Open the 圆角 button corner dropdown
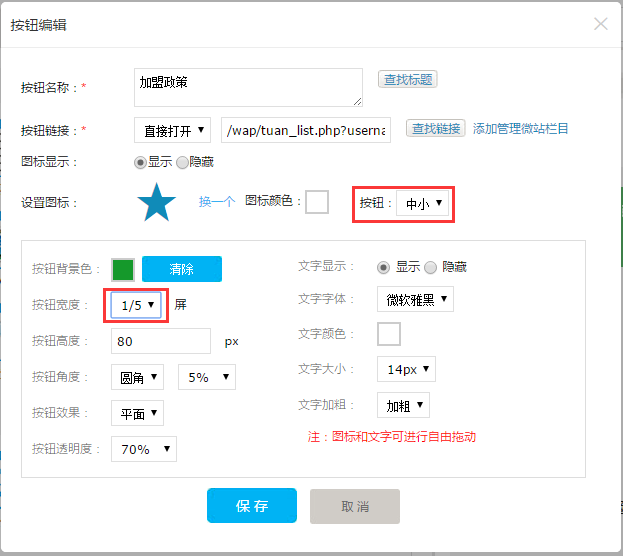 137,377
